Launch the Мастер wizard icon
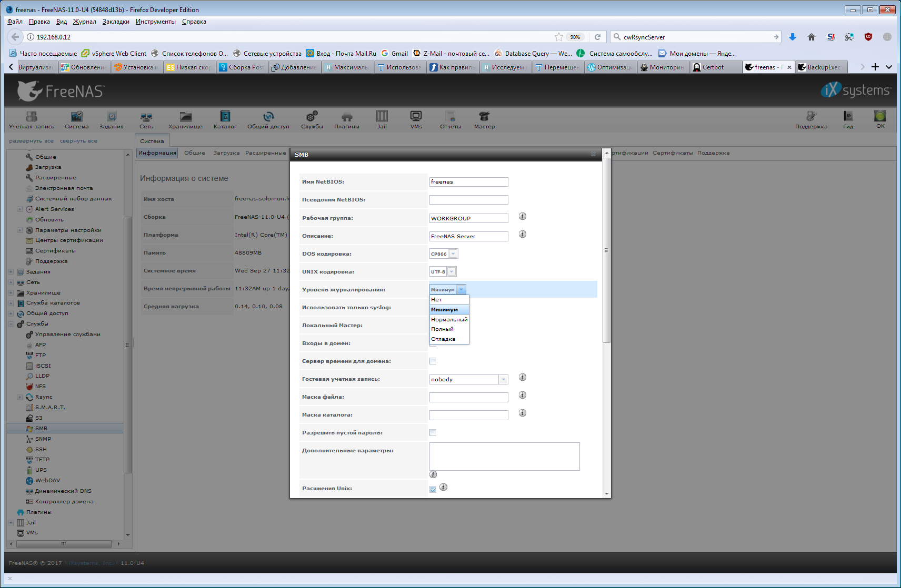Viewport: 901px width, 588px height. point(485,120)
